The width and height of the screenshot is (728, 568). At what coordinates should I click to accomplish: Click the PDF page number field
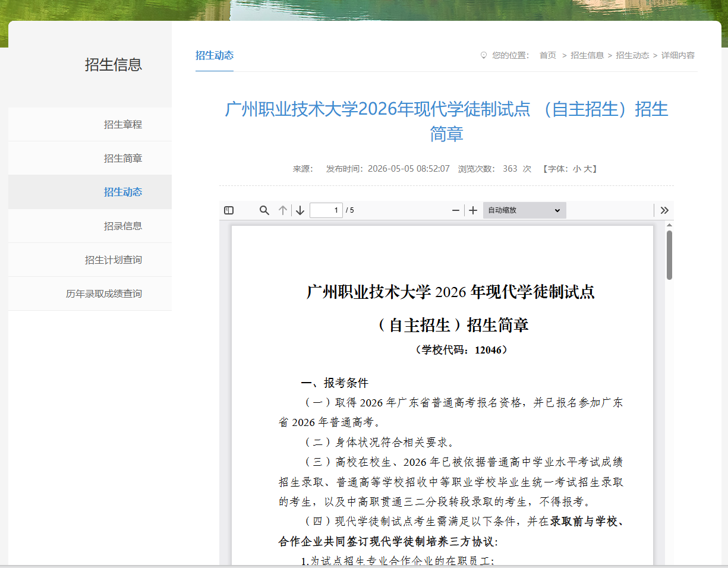coord(326,210)
